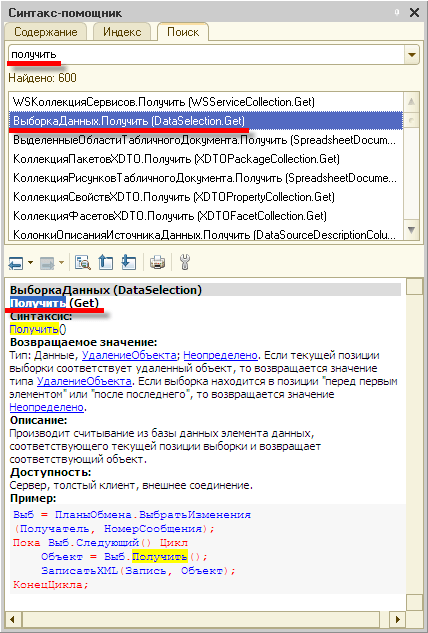Select КоллекцияРисунковТабличногоДокумента.Получить result

pos(205,178)
